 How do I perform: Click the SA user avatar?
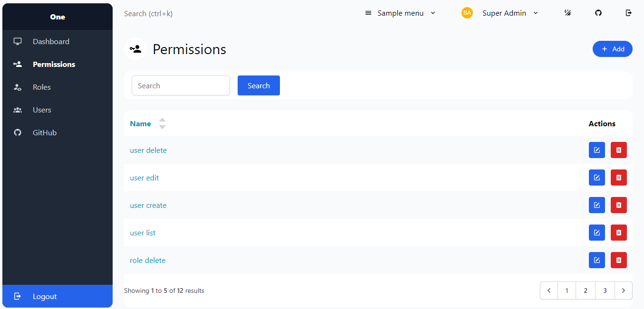[x=467, y=13]
